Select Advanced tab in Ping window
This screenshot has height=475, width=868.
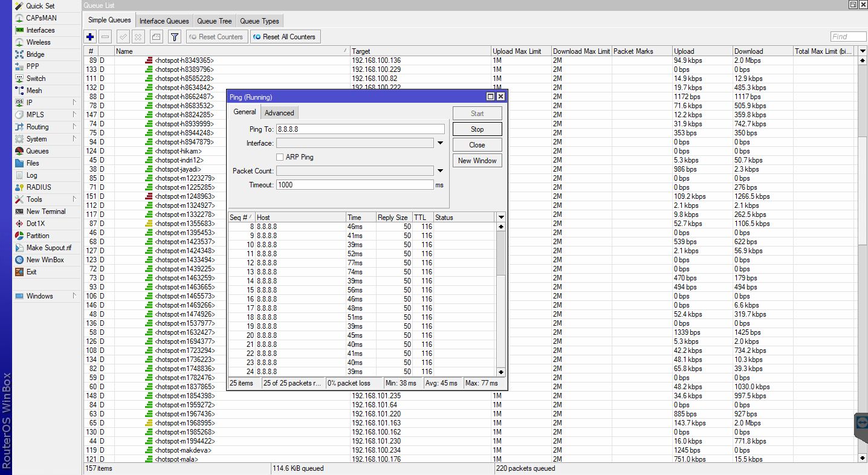[x=279, y=112]
